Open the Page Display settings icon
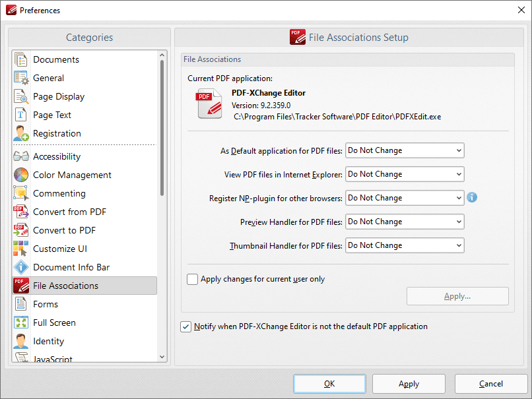The height and width of the screenshot is (399, 532). [x=22, y=96]
